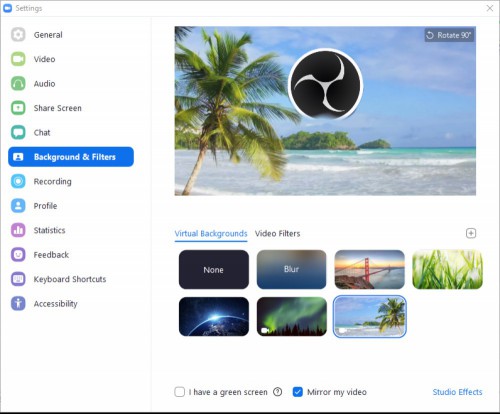Image resolution: width=500 pixels, height=414 pixels.
Task: Click help icon beside green screen option
Action: (x=277, y=392)
